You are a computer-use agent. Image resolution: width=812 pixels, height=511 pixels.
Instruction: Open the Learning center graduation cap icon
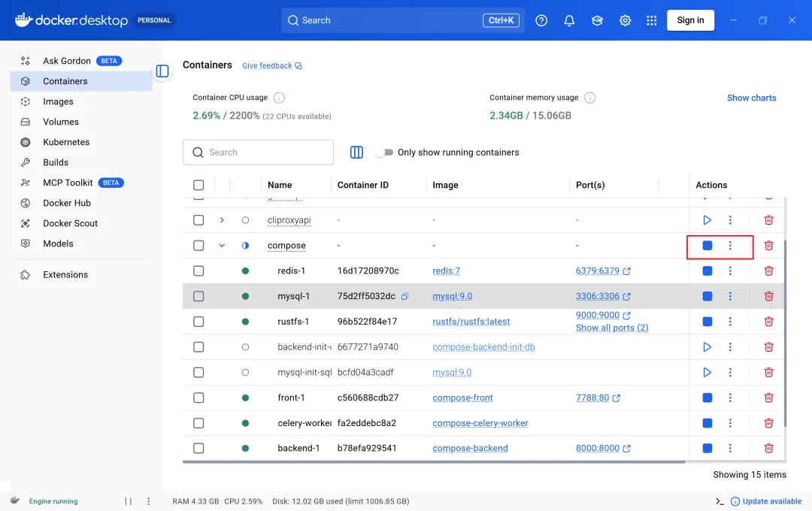(597, 20)
